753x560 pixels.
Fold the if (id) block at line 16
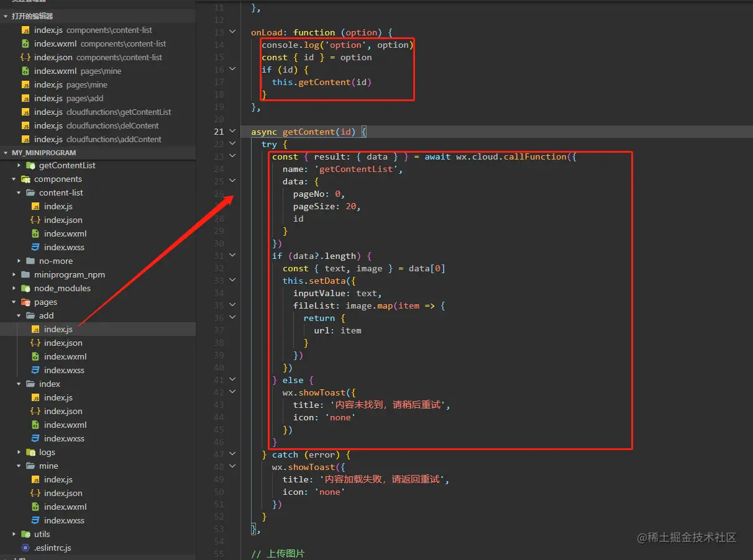pyautogui.click(x=232, y=69)
